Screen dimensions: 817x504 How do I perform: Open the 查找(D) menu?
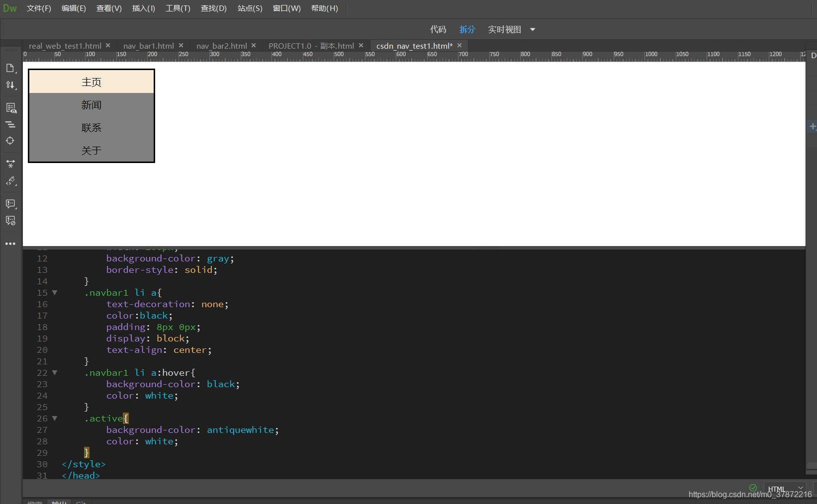pyautogui.click(x=214, y=8)
